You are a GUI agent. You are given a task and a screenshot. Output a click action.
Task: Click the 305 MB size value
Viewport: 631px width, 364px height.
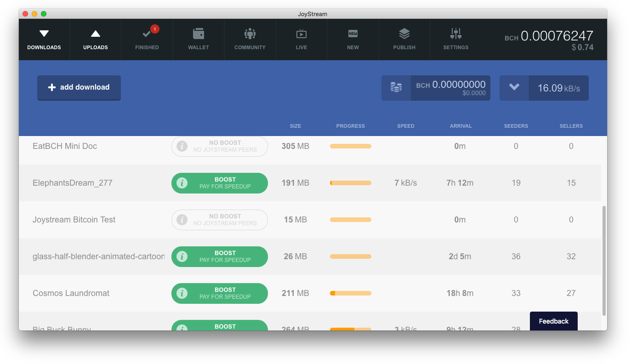(296, 146)
